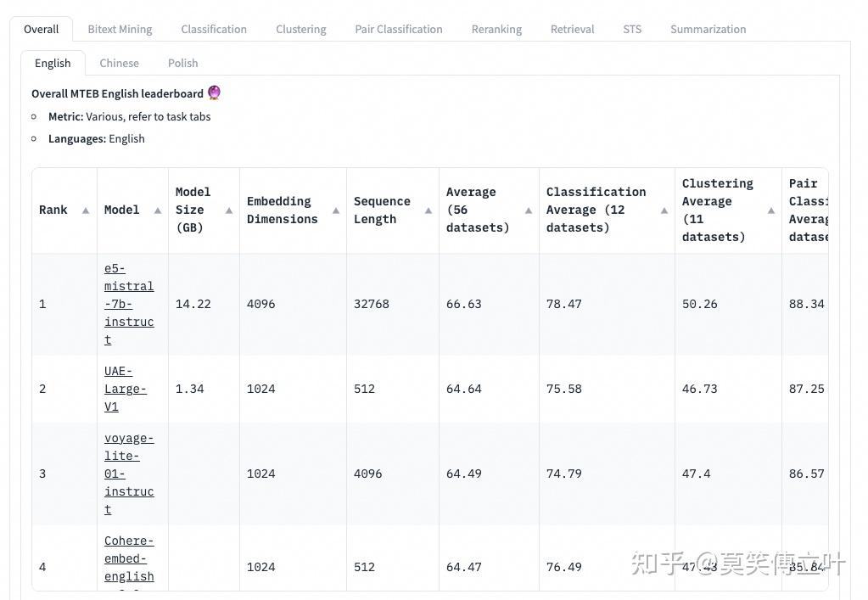Click sort arrow beside Model header
This screenshot has height=600, width=868.
[158, 210]
